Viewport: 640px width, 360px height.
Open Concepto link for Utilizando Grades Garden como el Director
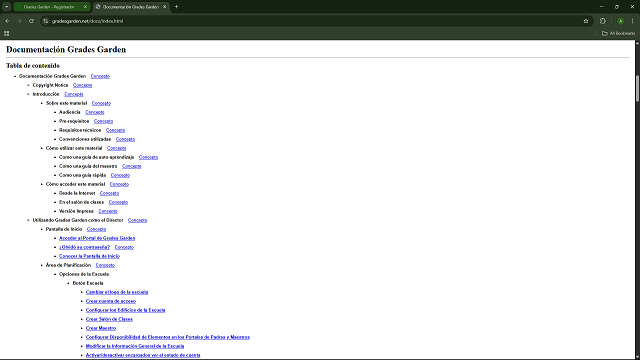[x=137, y=220]
